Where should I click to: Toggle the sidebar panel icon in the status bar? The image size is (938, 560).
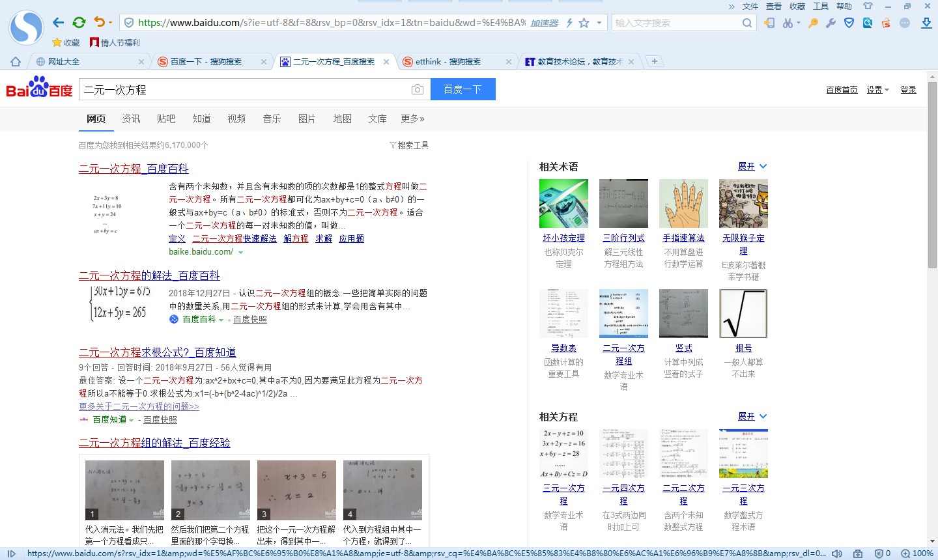[11, 553]
